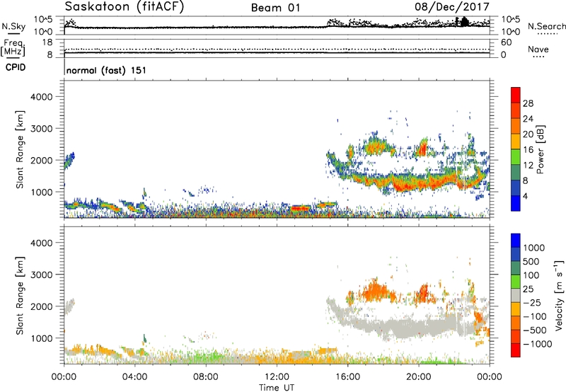566x392 pixels.
Task: Click the 'Saskatoon (fitACF)' title text
Action: (125, 7)
